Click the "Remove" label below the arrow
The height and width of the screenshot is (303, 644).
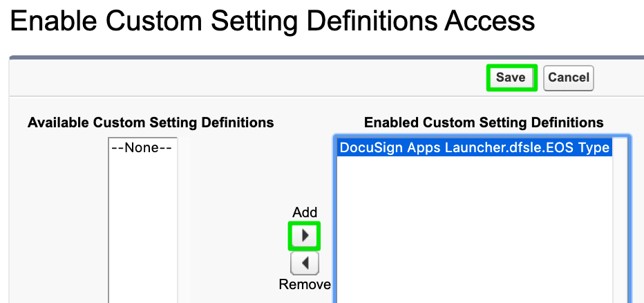[305, 284]
